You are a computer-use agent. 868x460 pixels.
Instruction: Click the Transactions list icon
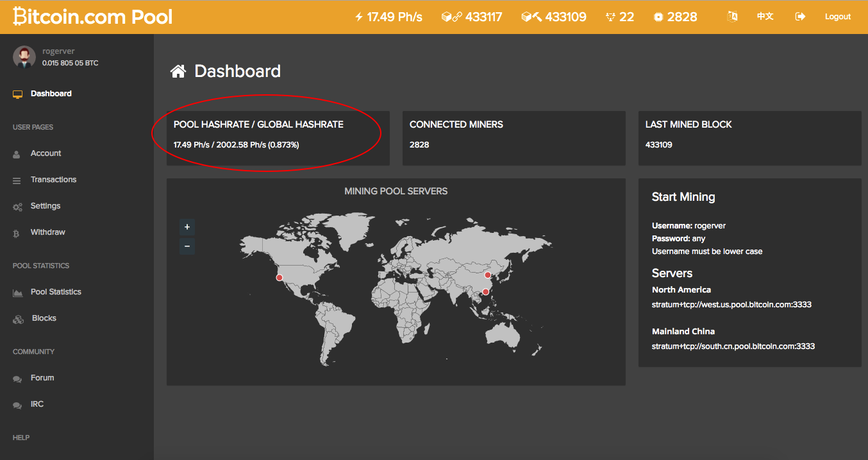[x=17, y=181]
